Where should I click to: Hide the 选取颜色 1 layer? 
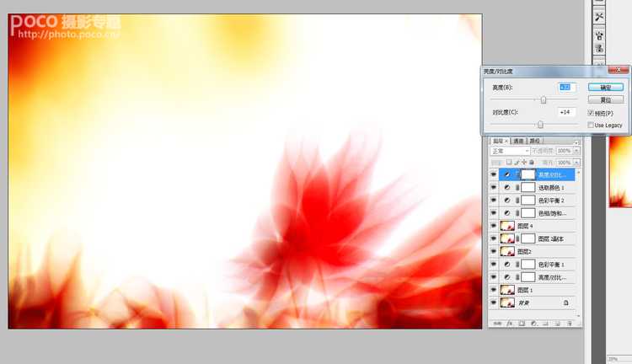coord(493,187)
